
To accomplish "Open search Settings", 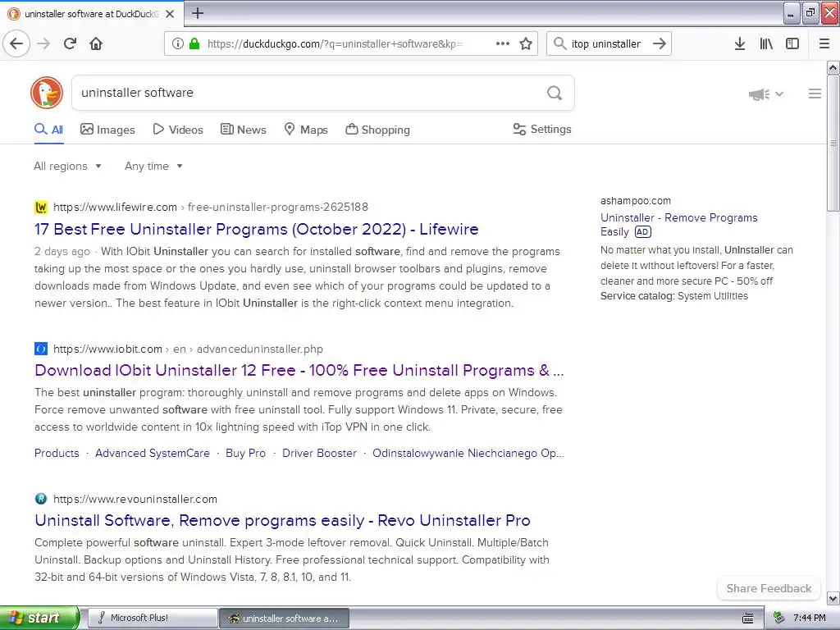I will click(542, 129).
